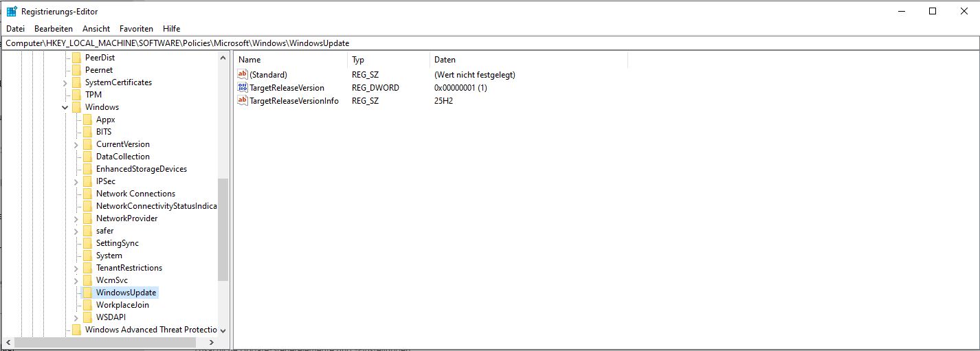
Task: Click the 25H2 data value
Action: (x=443, y=101)
